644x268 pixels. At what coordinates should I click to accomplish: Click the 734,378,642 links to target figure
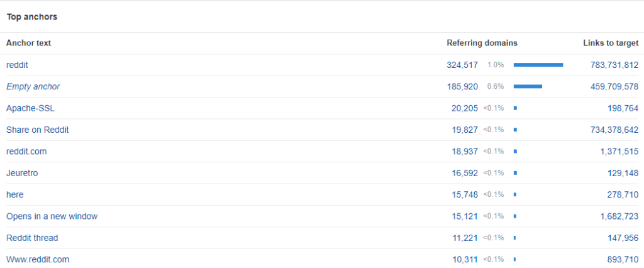tap(614, 130)
